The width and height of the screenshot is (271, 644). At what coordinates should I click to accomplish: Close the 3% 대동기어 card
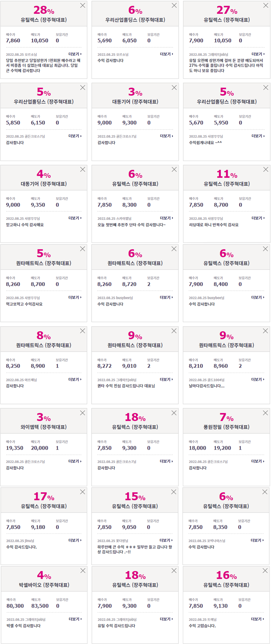coord(174,88)
